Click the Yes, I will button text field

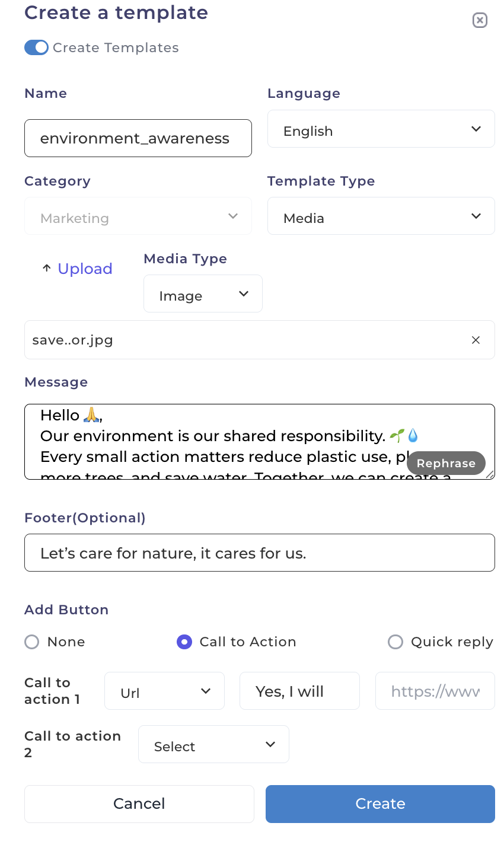pos(299,690)
